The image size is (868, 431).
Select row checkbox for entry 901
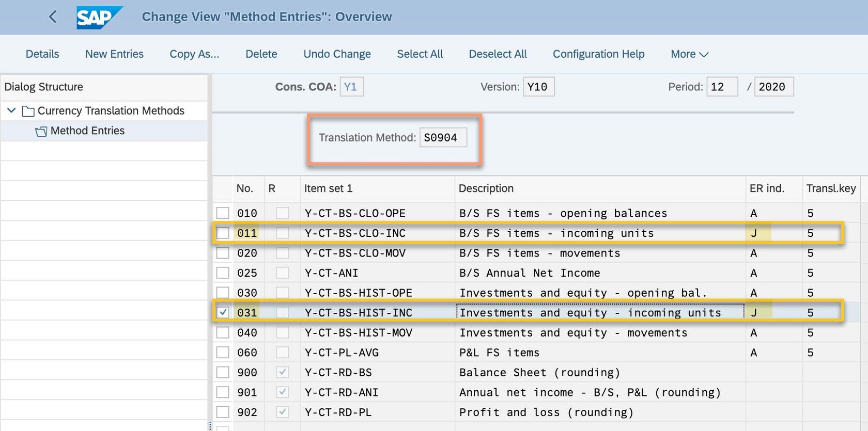point(223,392)
